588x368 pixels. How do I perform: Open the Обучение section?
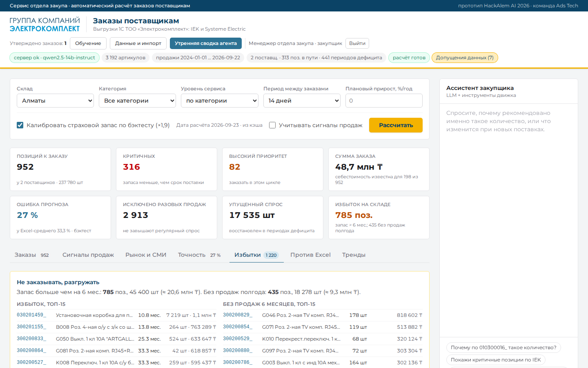88,43
